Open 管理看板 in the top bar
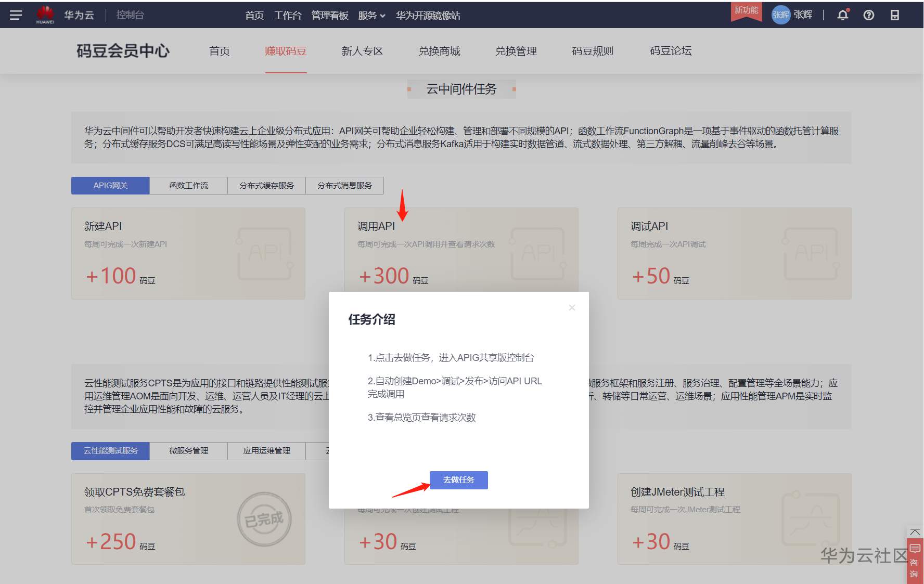This screenshot has height=584, width=924. click(330, 16)
